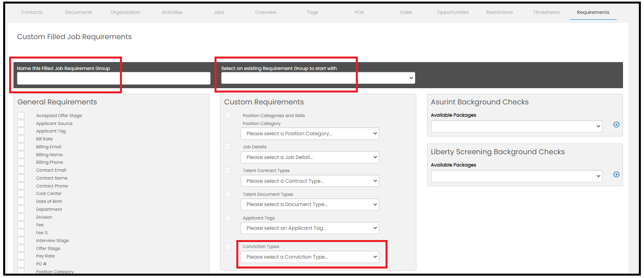
Task: Enable the Applicant Source requirement
Action: [x=21, y=123]
